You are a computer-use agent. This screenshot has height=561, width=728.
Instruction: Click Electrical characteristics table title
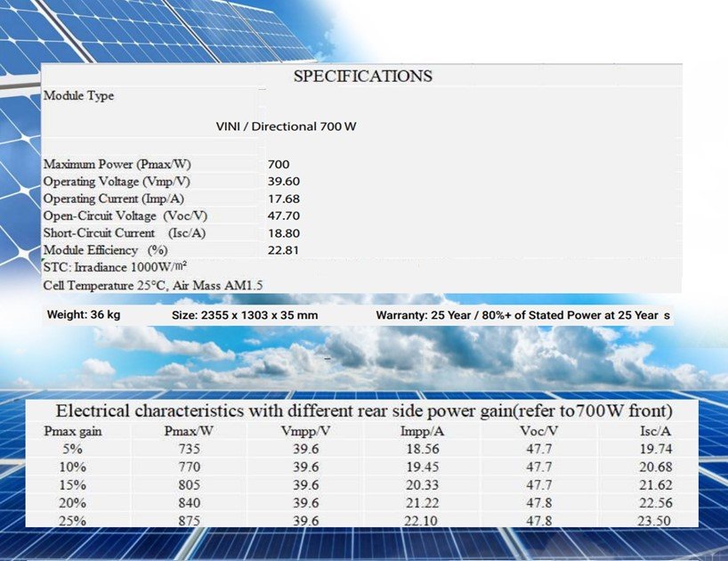tap(364, 411)
